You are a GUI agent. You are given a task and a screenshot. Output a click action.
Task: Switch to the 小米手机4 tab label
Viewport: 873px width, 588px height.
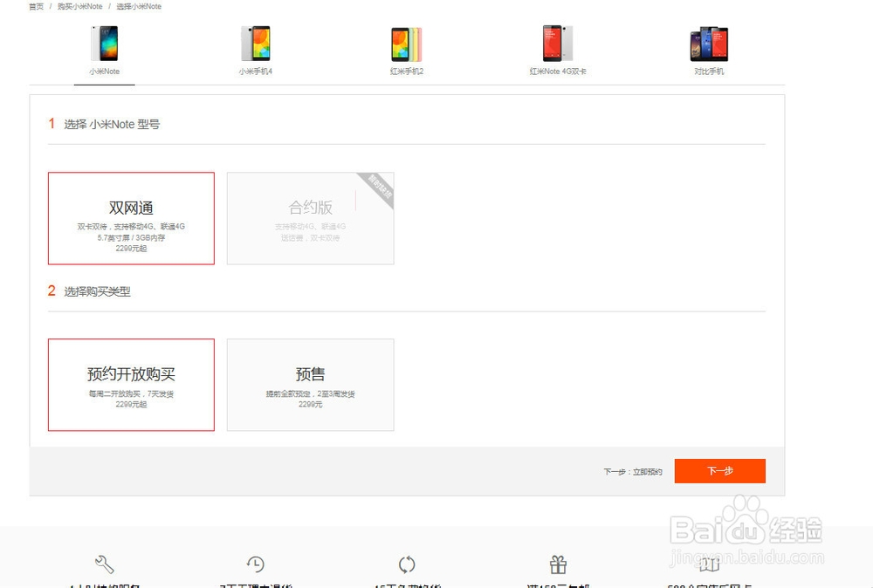tap(256, 72)
